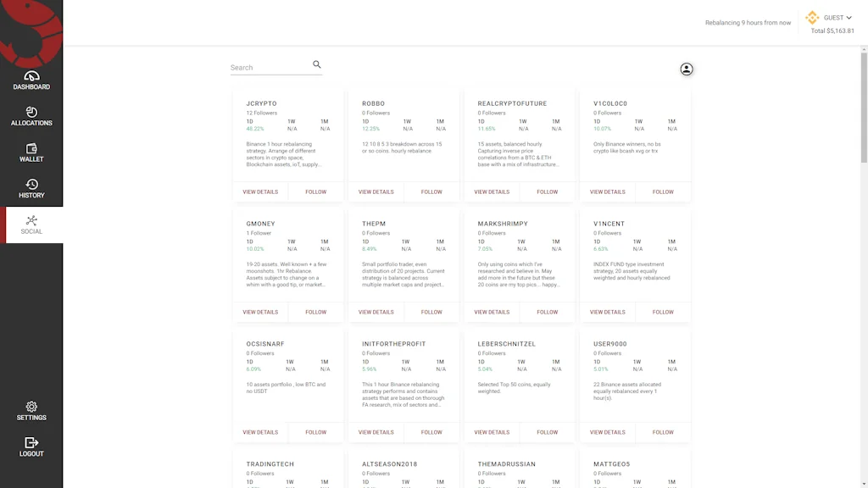Follow USER9000

tap(662, 432)
